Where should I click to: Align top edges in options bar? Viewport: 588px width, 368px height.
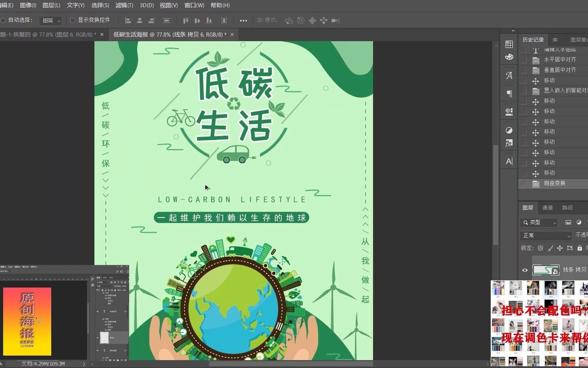coord(186,20)
